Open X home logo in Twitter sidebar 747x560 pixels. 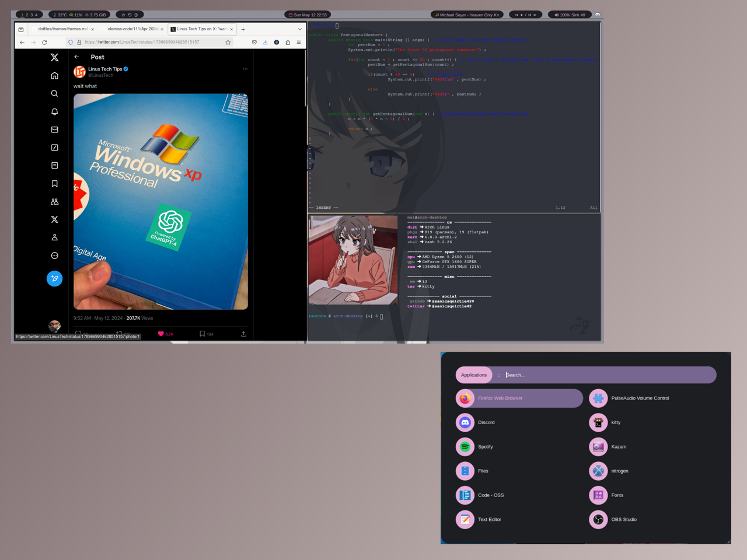pos(54,57)
